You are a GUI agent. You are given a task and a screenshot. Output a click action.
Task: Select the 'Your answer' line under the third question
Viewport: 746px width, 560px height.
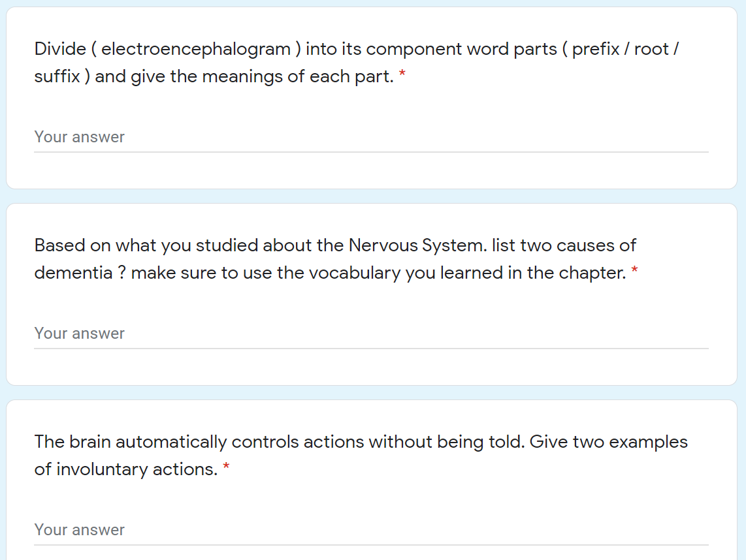pos(78,530)
